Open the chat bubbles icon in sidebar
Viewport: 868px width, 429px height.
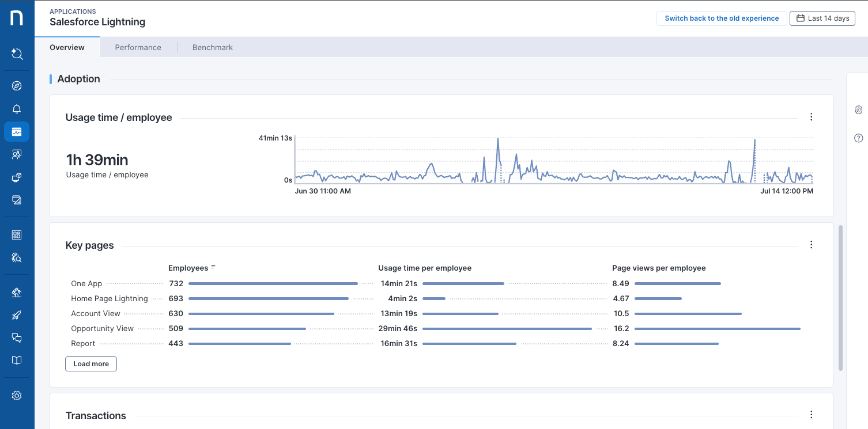coord(17,338)
